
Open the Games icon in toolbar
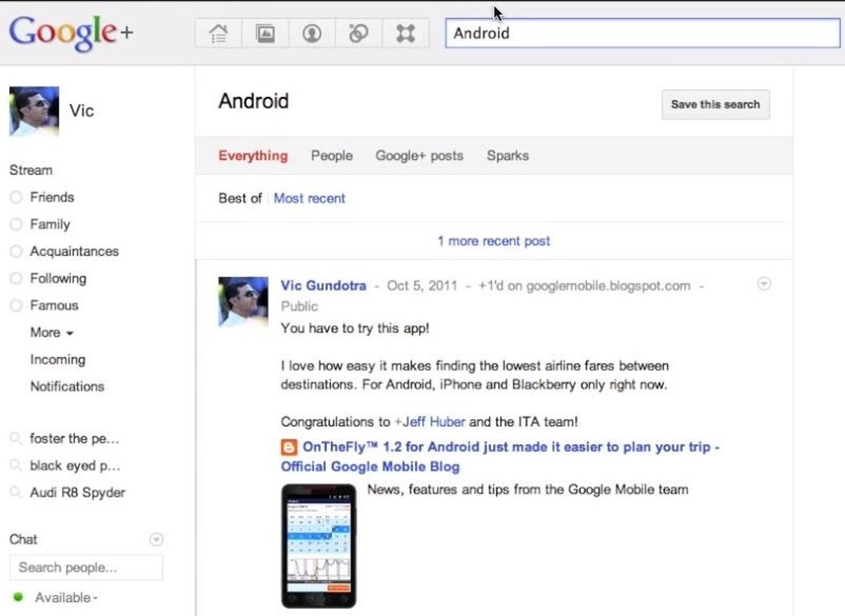click(406, 33)
